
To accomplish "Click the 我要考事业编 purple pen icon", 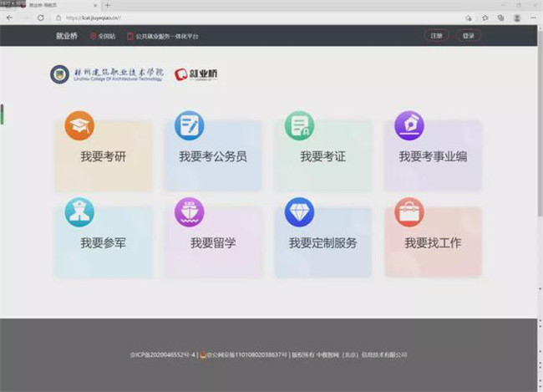I will (x=409, y=125).
